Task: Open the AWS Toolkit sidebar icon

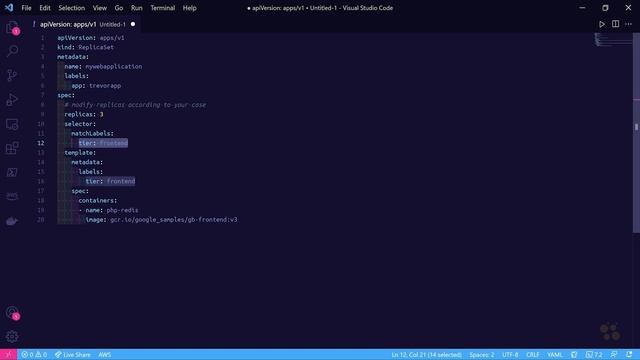Action: (x=12, y=196)
